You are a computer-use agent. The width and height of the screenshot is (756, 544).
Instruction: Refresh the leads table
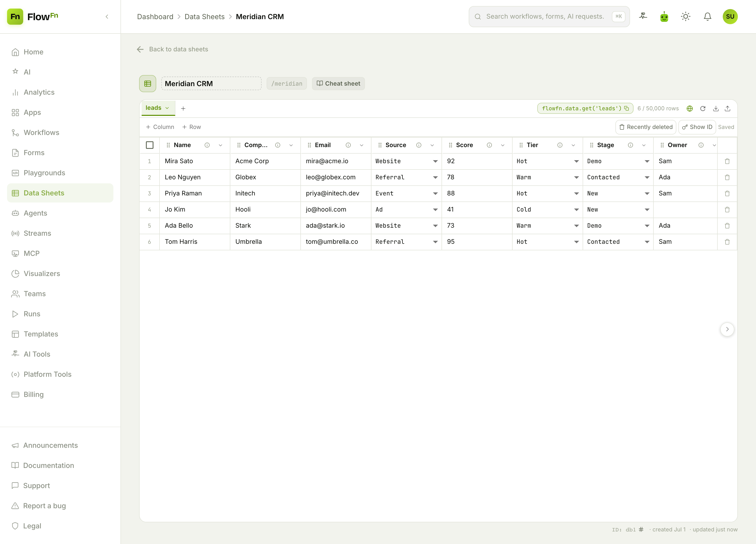coord(703,109)
